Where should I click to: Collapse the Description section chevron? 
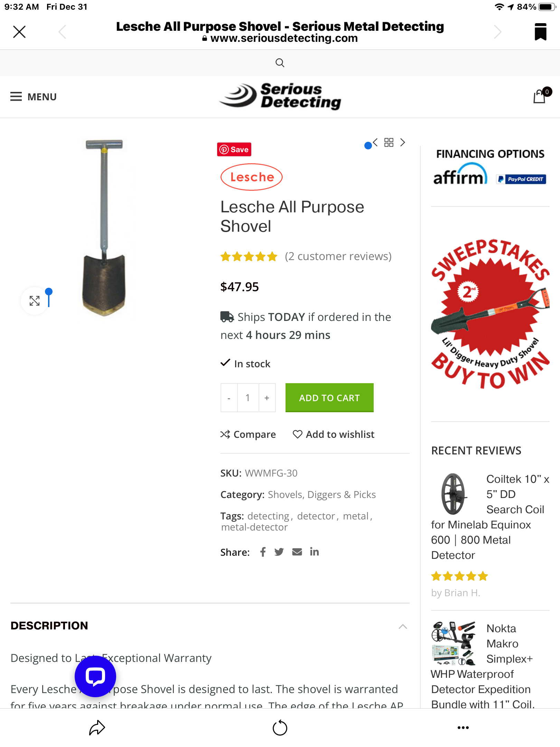click(403, 626)
